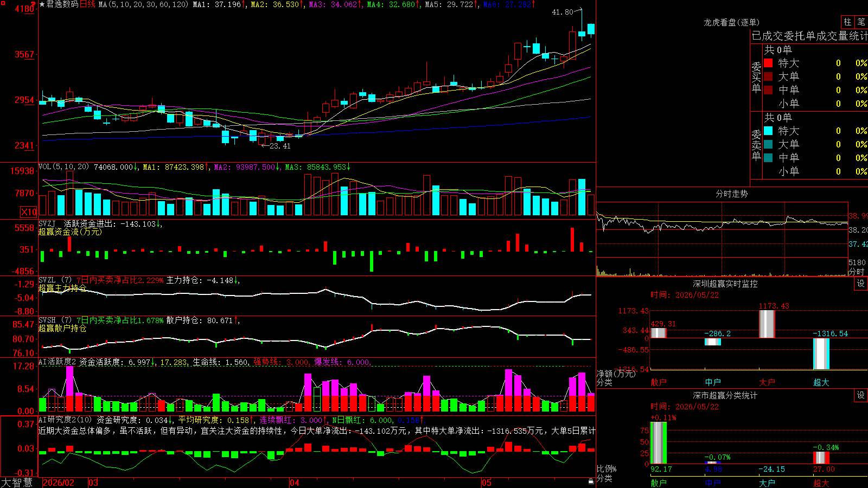Click the 超赢散户持仓 label
The width and height of the screenshot is (868, 488).
tap(62, 328)
